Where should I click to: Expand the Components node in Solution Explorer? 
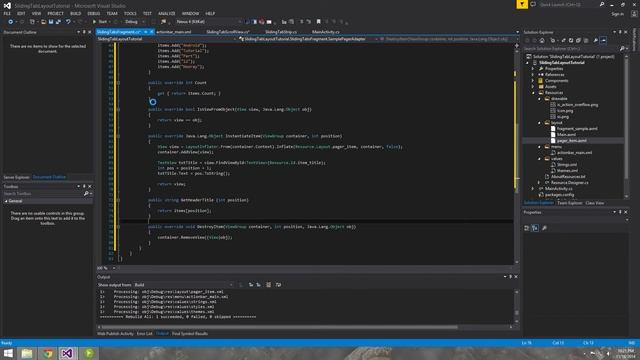coord(533,81)
